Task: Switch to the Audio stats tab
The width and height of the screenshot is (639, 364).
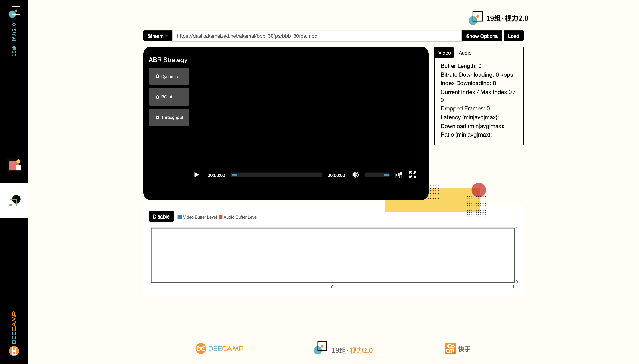Action: pyautogui.click(x=465, y=53)
